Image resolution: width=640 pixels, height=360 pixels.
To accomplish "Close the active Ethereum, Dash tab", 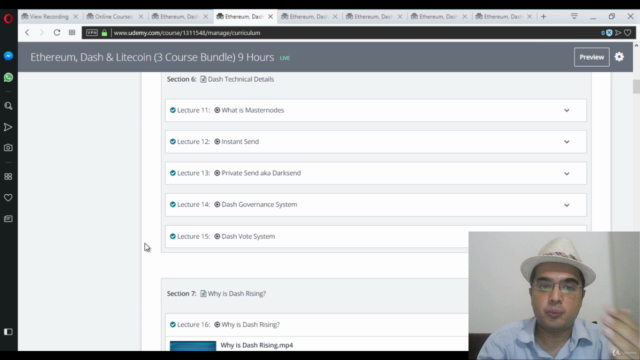I will tap(271, 17).
